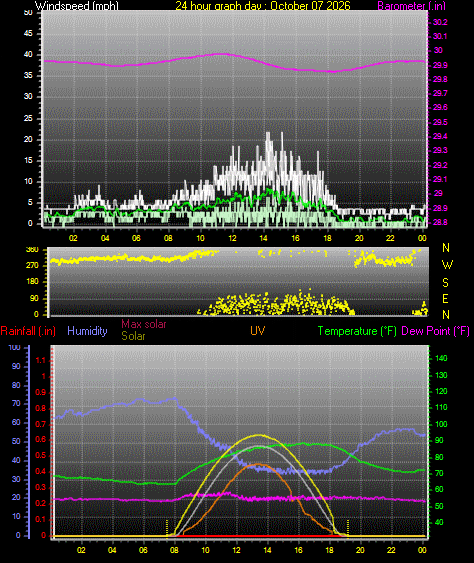The image size is (474, 563).
Task: Click the 0.4 rainfall scale value
Action: tap(41, 472)
